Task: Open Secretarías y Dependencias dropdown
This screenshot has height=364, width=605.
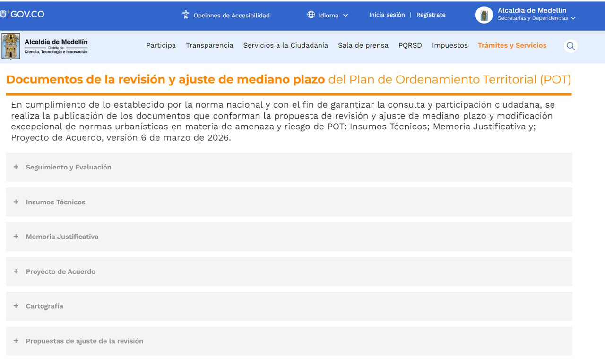Action: (536, 18)
